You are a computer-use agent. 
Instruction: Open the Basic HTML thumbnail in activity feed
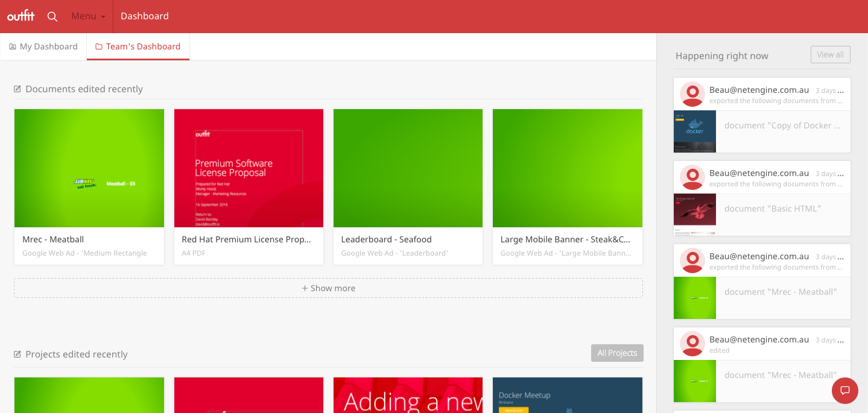695,214
